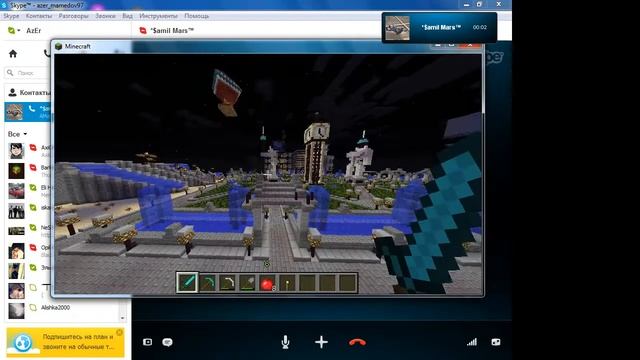The width and height of the screenshot is (640, 360).
Task: Click the Skype logo in the title bar
Action: pos(4,5)
